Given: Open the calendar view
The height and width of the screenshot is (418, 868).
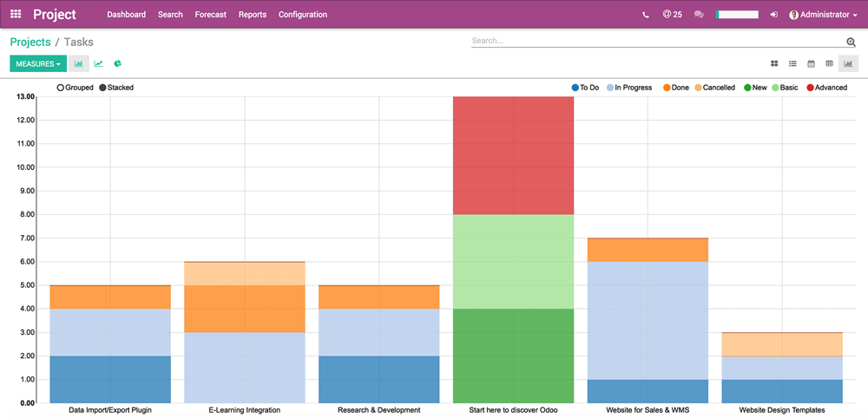Looking at the screenshot, I should click(x=811, y=63).
